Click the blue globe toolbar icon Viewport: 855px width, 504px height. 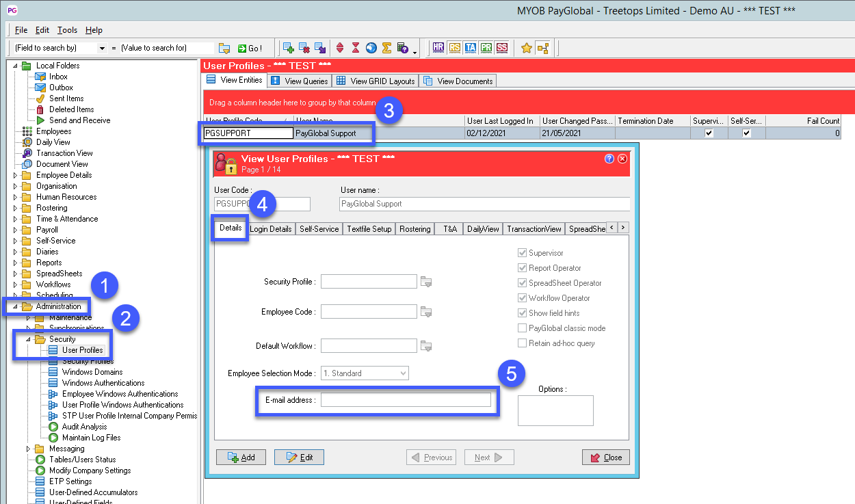click(x=371, y=48)
